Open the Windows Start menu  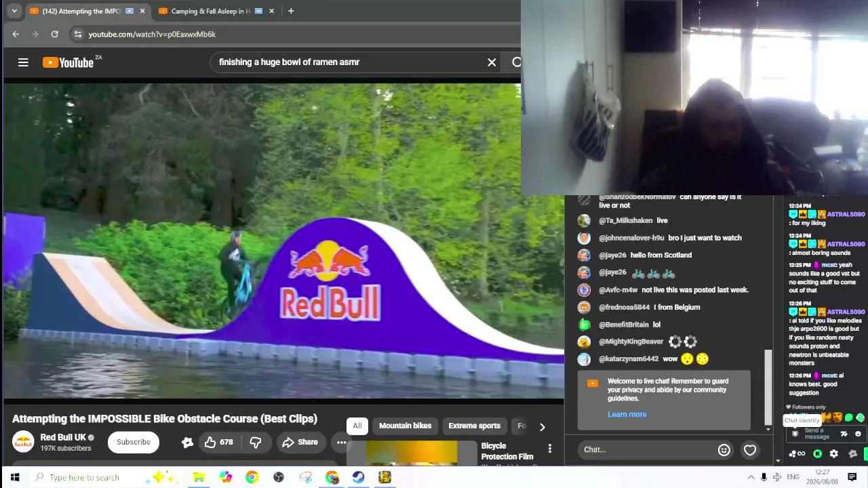coord(14,477)
